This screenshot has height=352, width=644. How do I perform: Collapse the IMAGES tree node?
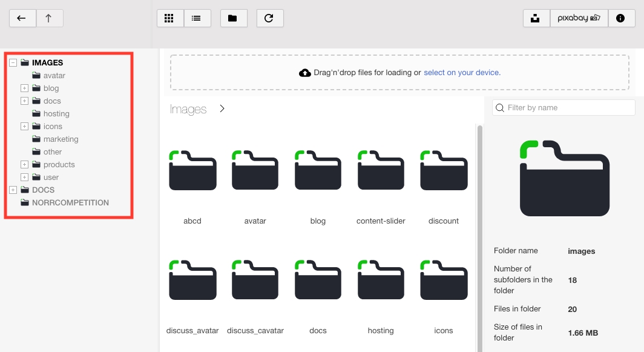tap(13, 62)
